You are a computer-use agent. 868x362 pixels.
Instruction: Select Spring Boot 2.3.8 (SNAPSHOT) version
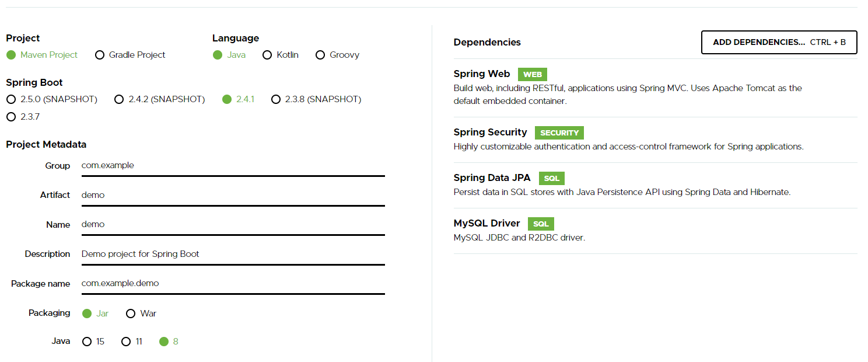pyautogui.click(x=276, y=99)
